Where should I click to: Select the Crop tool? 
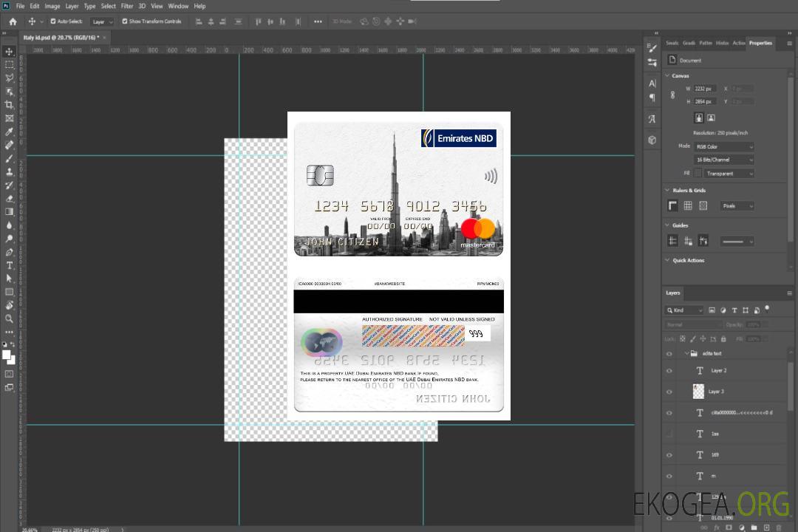[x=10, y=105]
